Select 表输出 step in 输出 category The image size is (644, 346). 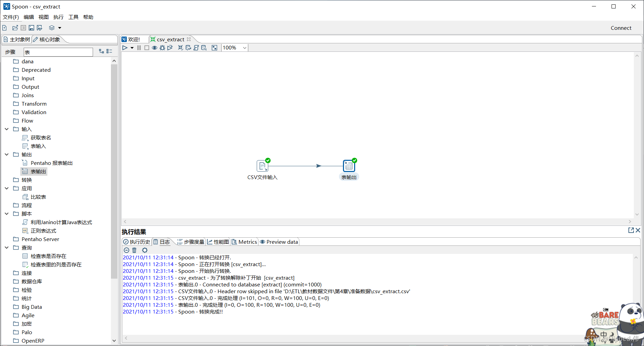[38, 171]
